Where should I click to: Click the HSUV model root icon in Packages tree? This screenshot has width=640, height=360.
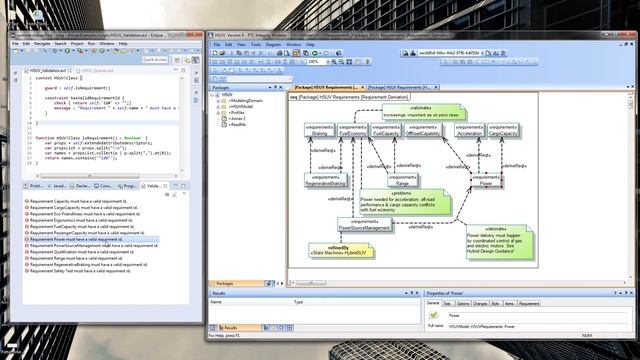point(218,95)
